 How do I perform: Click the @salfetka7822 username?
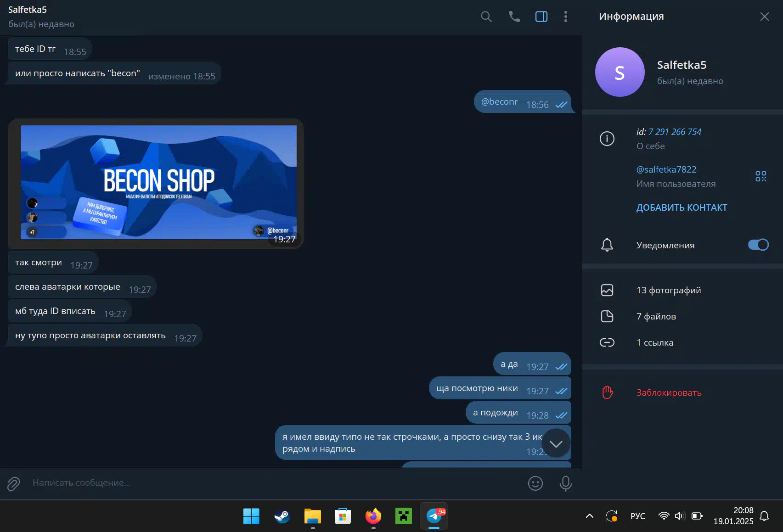click(x=666, y=169)
